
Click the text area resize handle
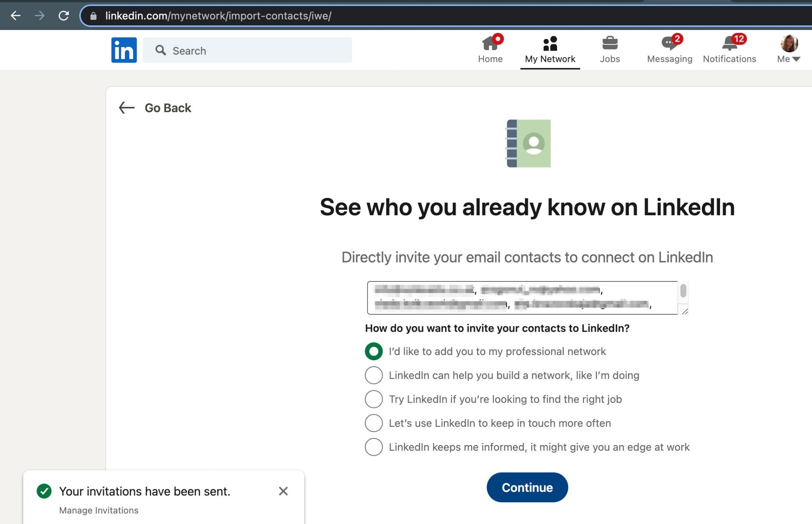click(x=685, y=312)
